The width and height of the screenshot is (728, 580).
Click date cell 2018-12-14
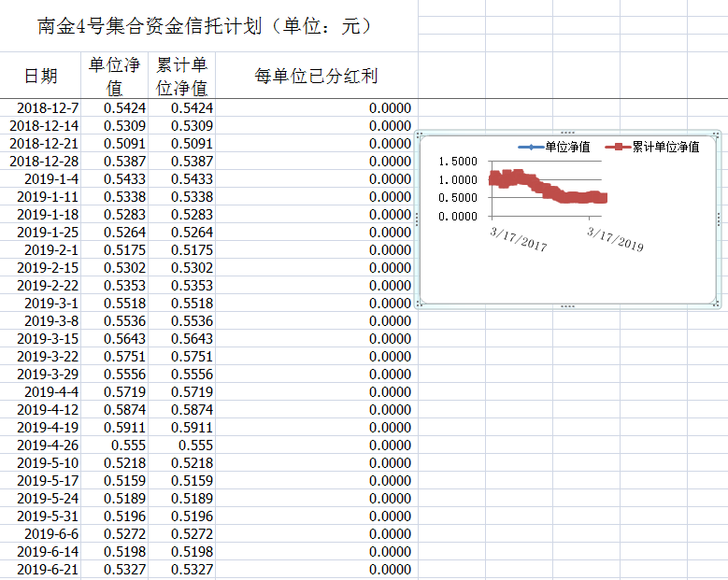(x=40, y=126)
